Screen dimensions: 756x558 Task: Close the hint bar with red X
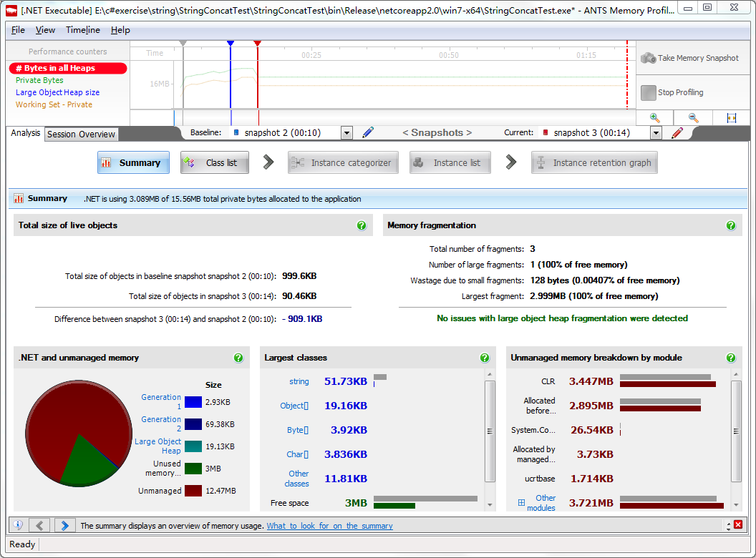[737, 524]
